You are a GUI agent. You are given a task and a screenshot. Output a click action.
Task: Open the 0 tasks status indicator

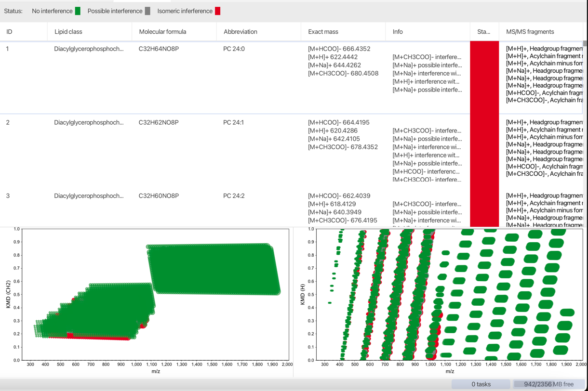(481, 384)
